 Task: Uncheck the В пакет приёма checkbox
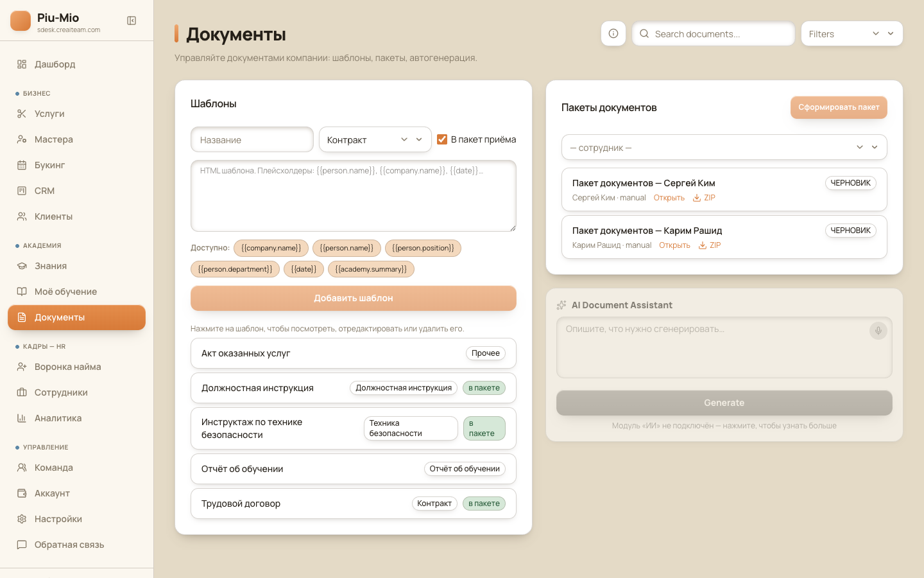pyautogui.click(x=442, y=139)
